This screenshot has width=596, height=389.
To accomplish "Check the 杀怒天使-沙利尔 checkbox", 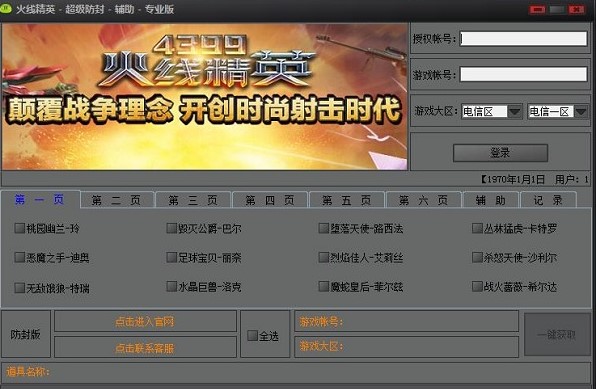I will click(477, 257).
